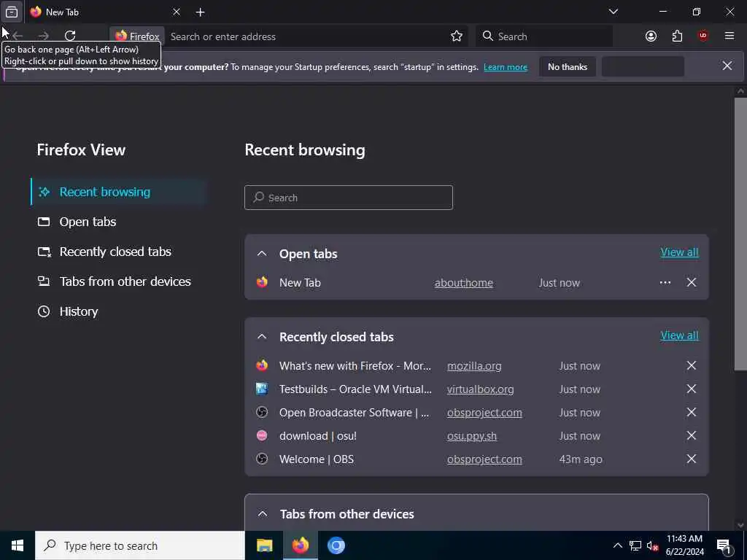The image size is (747, 560).
Task: Open Firefox View button in tab strip
Action: point(12,12)
